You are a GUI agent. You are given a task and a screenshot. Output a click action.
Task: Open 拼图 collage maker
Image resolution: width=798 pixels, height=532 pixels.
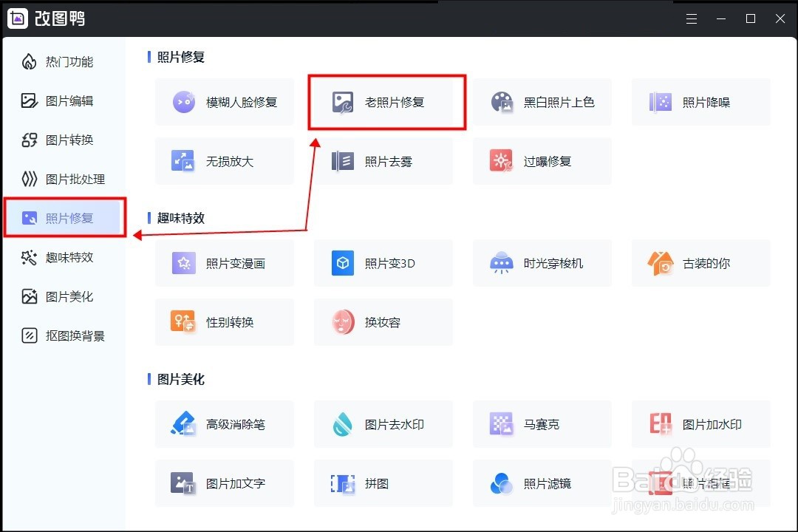383,483
